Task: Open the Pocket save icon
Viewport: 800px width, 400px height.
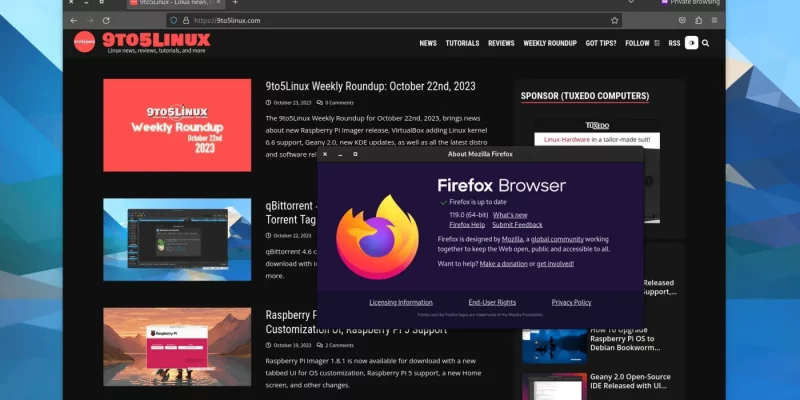Action: [682, 20]
